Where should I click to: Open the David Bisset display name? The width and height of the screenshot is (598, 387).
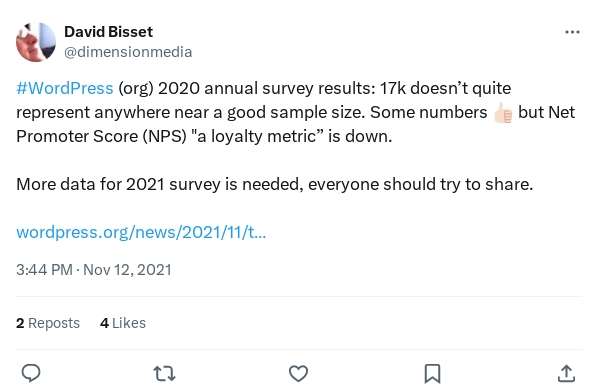(109, 32)
